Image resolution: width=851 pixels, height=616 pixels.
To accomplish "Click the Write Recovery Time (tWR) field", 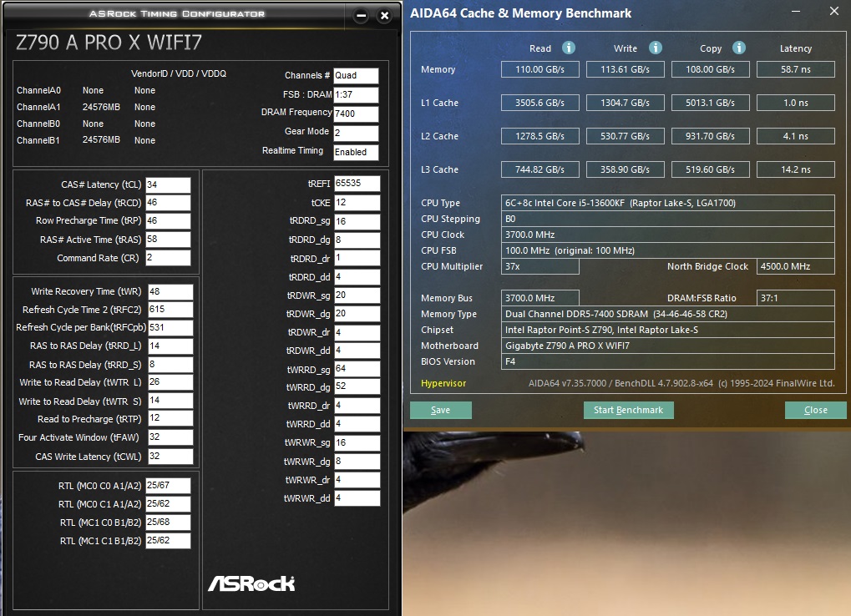I will point(170,292).
